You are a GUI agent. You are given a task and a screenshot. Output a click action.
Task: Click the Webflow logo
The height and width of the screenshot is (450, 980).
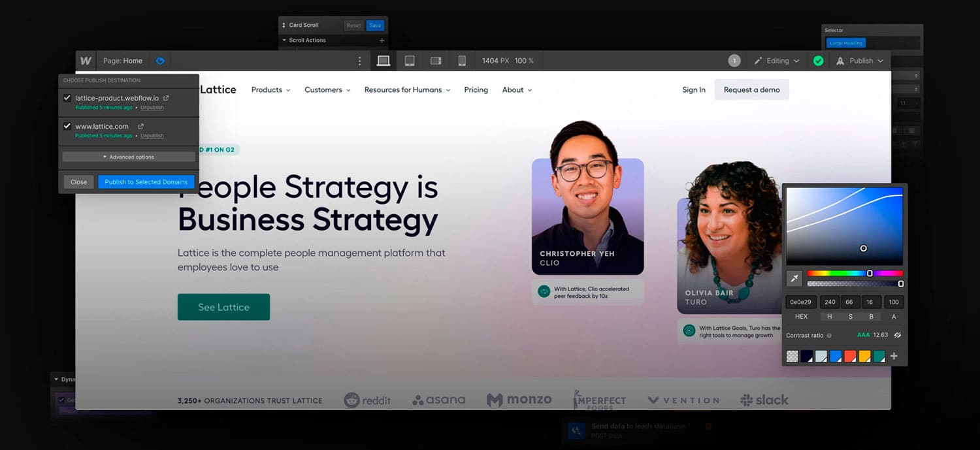tap(86, 60)
